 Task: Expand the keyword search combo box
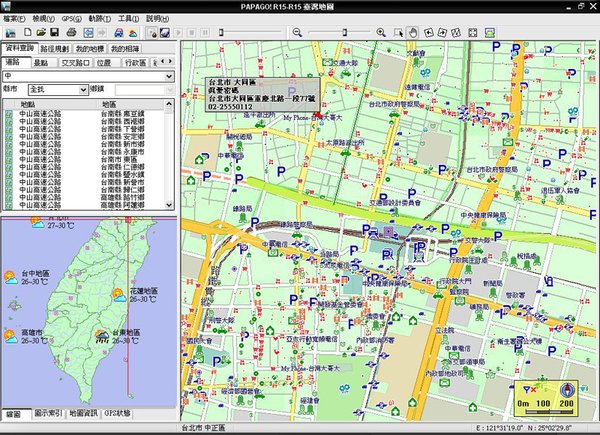click(x=170, y=75)
